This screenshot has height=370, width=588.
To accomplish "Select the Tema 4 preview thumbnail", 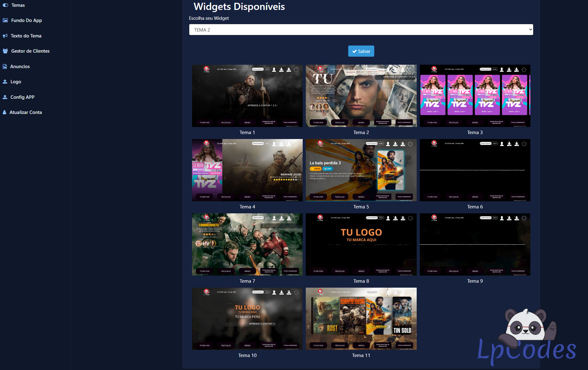I will click(x=247, y=170).
